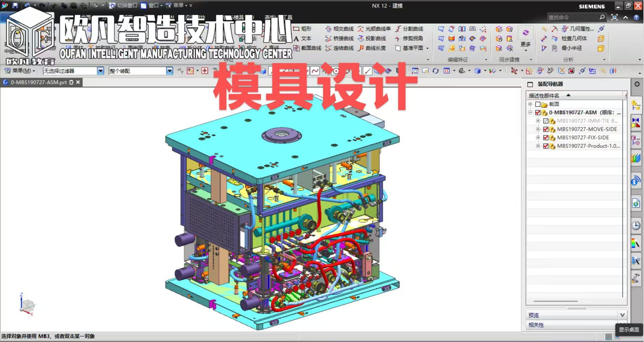Open the History clock sidebar tab
Viewport: 644px width, 342px height.
(636, 226)
